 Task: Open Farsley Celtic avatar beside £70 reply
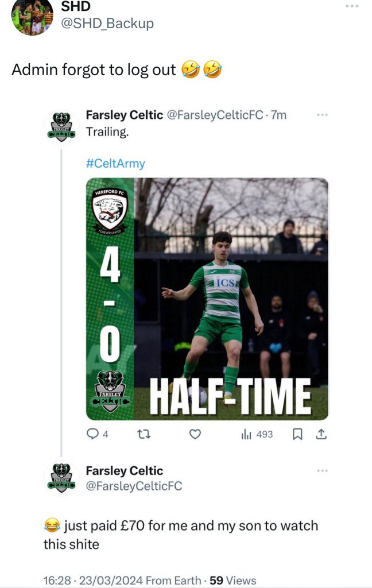point(61,478)
